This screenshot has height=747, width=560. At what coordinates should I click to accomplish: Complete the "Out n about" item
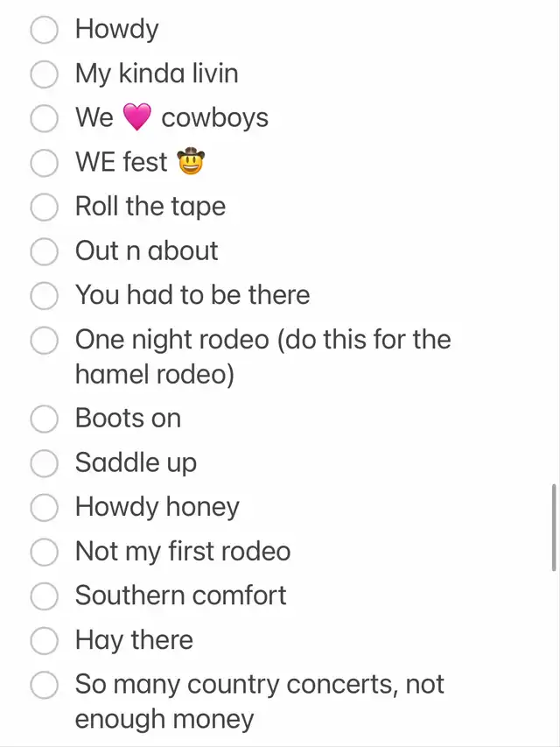[x=44, y=252]
